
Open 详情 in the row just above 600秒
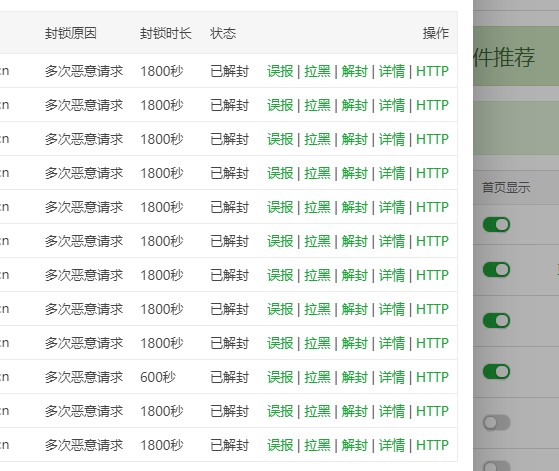click(x=392, y=343)
